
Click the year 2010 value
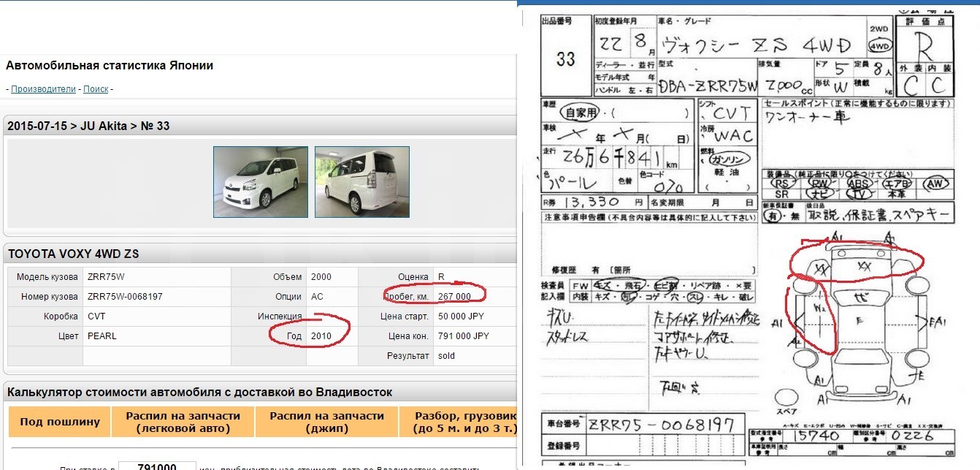(321, 336)
